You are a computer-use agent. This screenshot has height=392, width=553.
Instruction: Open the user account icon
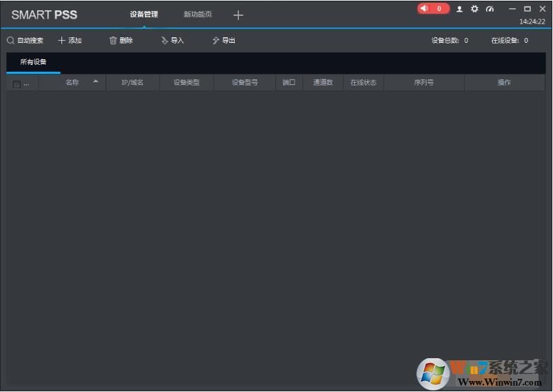459,9
